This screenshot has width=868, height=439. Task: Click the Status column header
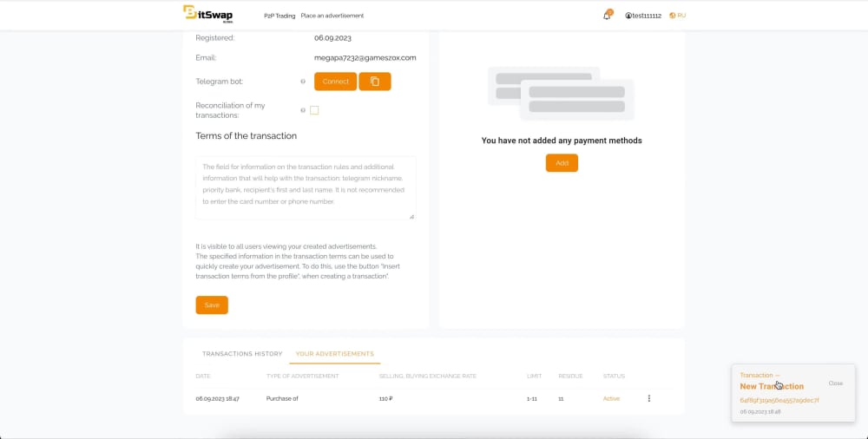coord(614,376)
